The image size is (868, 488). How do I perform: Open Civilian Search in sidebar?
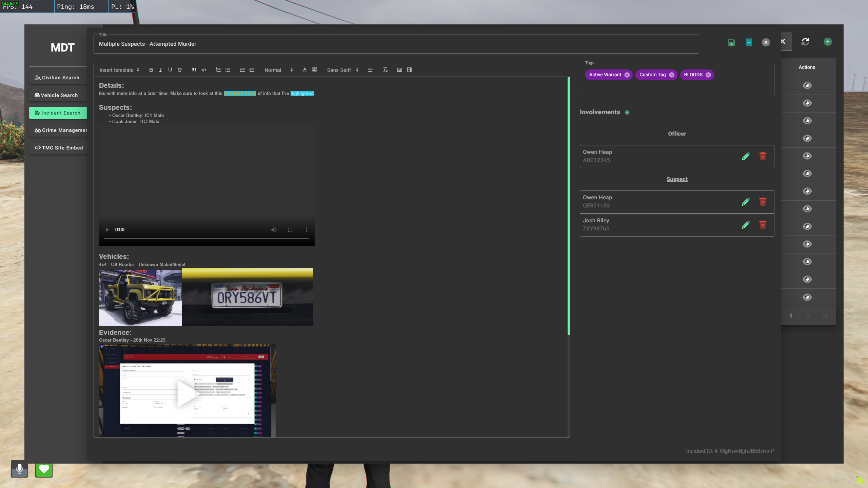(58, 78)
